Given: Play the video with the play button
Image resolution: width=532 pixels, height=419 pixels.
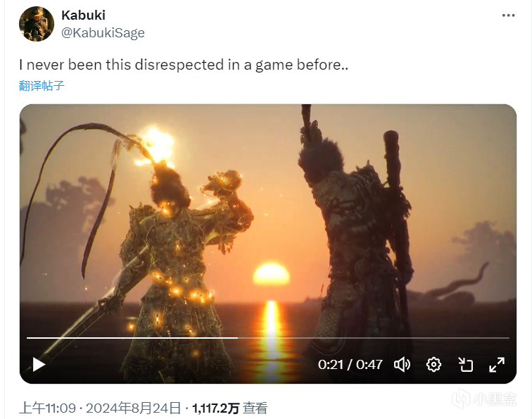Looking at the screenshot, I should (39, 365).
